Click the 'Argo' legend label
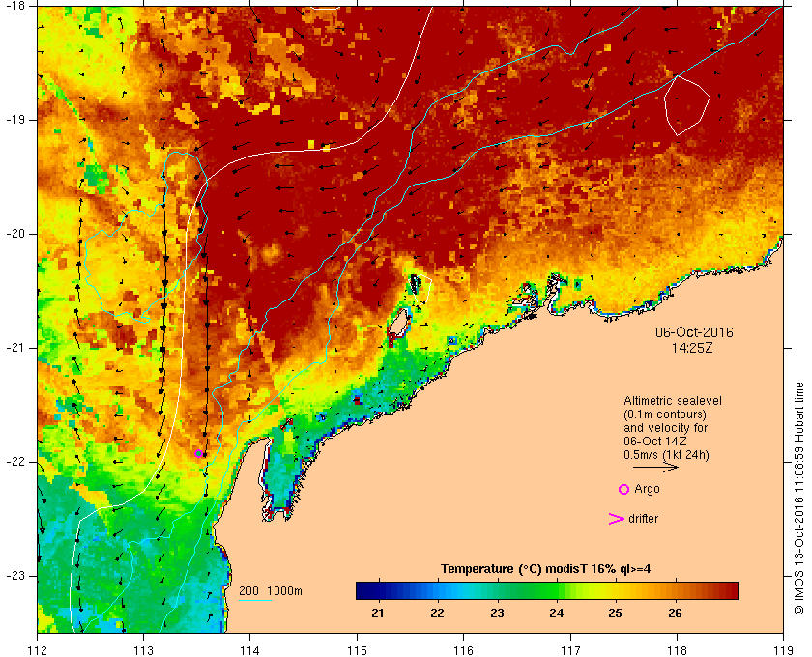The height and width of the screenshot is (657, 812). (x=647, y=489)
